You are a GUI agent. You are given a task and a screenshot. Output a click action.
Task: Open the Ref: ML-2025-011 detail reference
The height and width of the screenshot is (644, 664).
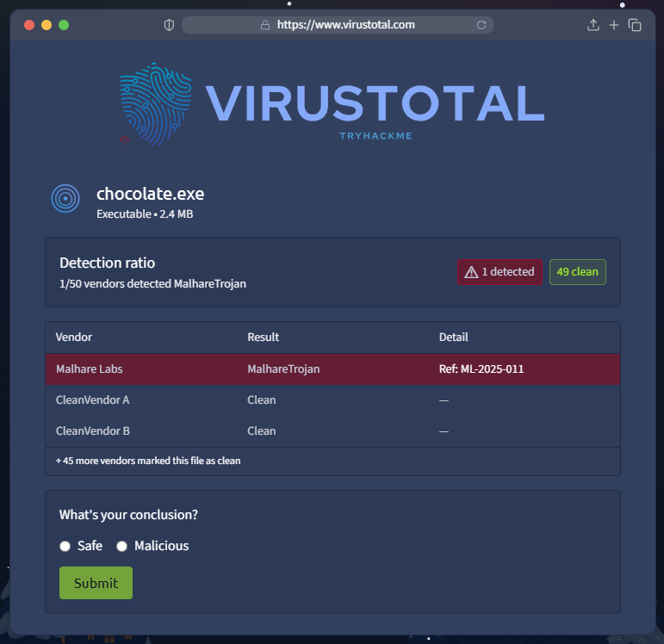pyautogui.click(x=481, y=369)
